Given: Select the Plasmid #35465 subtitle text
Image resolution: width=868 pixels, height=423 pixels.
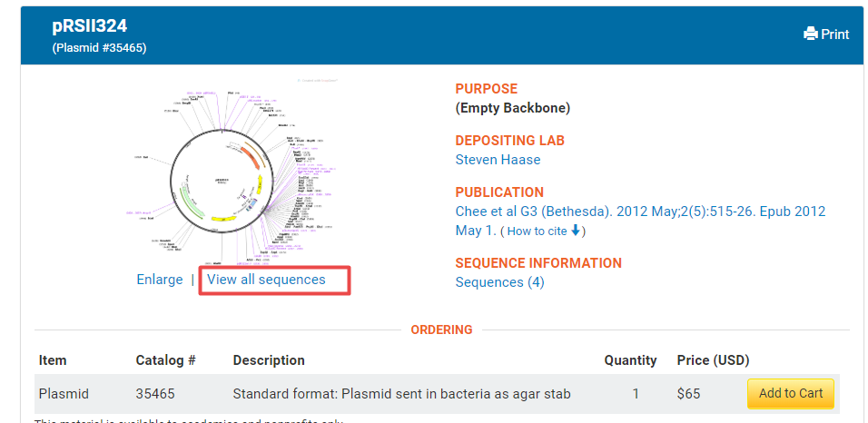Looking at the screenshot, I should (x=99, y=48).
